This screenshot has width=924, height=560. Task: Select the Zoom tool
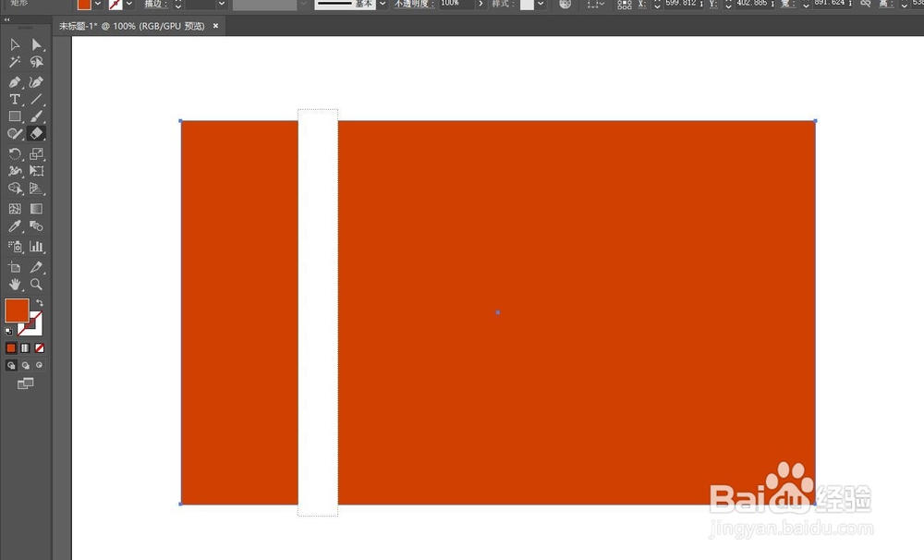tap(37, 284)
